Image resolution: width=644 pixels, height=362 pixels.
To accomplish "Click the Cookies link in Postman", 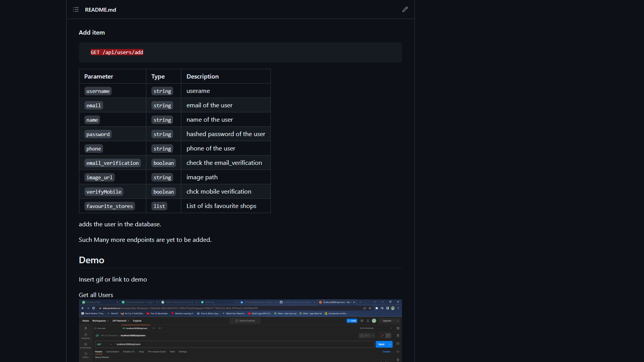I will pyautogui.click(x=386, y=352).
